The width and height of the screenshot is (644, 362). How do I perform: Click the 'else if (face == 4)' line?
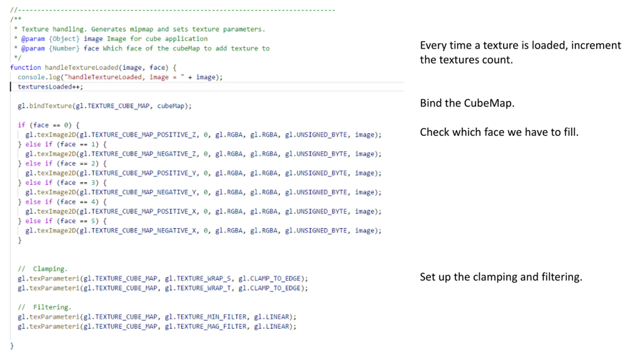[x=62, y=202]
